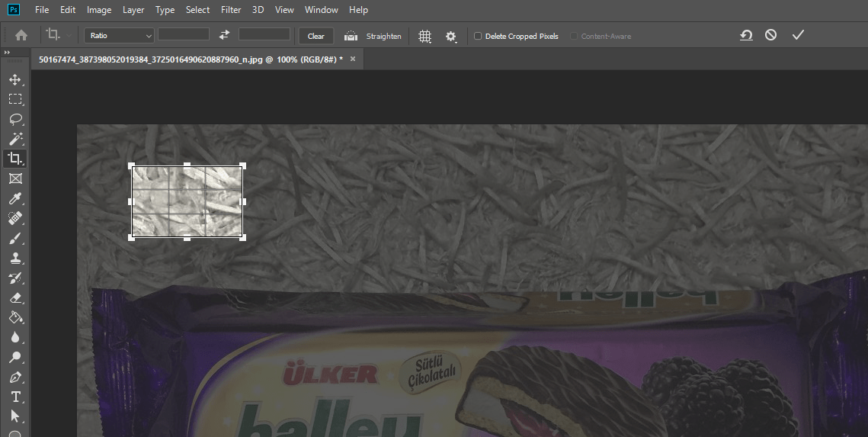Click the Straighten level icon
Viewport: 868px width, 437px height.
(351, 36)
